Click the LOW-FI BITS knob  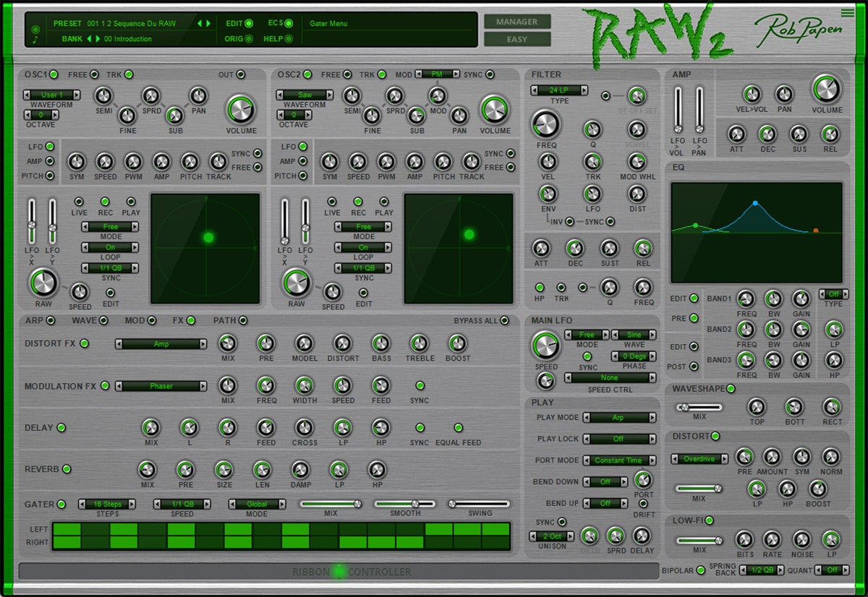(x=744, y=538)
